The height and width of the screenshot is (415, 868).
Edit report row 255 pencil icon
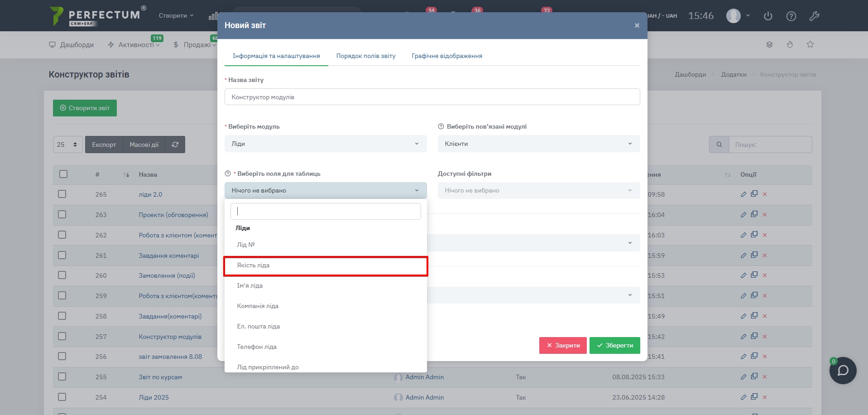(743, 377)
